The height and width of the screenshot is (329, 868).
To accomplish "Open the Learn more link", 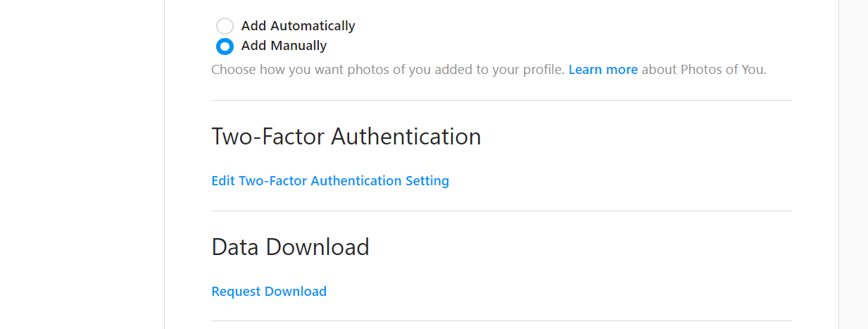I will coord(603,70).
